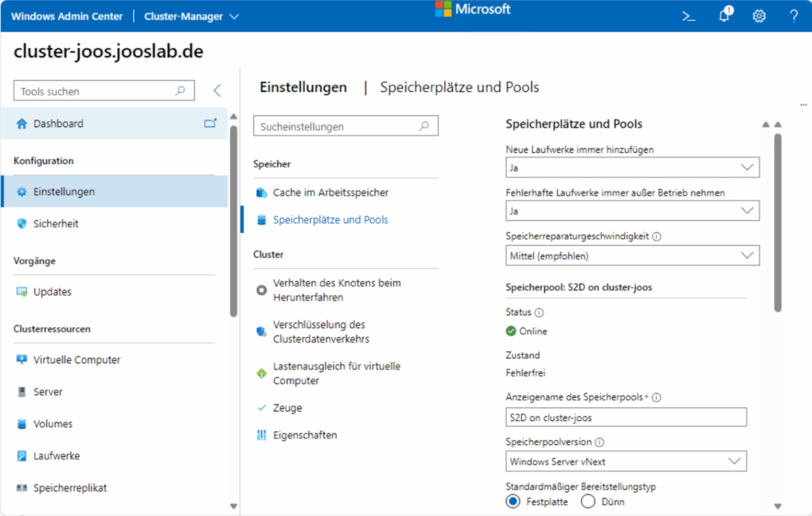Choose Dünn as Bereitstellungstyp
The height and width of the screenshot is (516, 812).
pyautogui.click(x=588, y=501)
